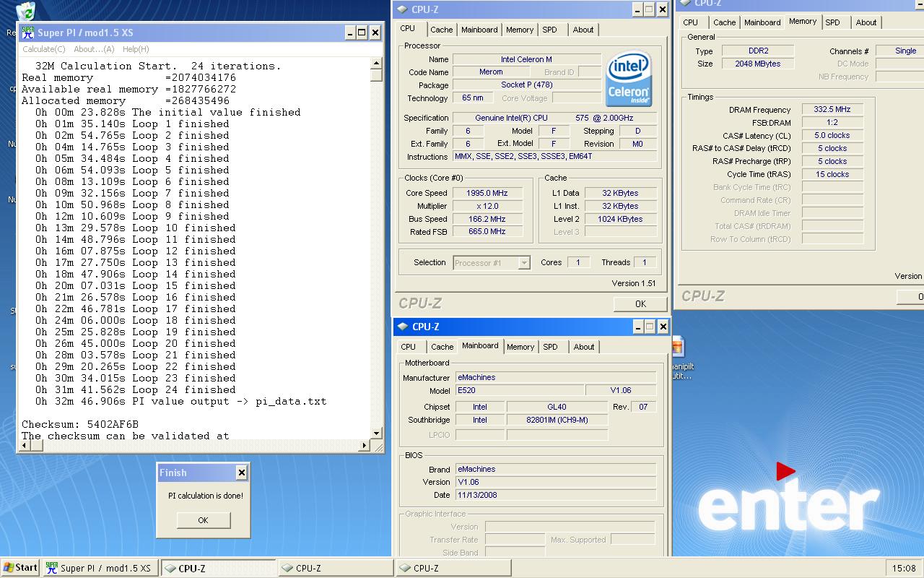The image size is (924, 578).
Task: Open the desktop file icon beside the Mainboard window
Action: [x=678, y=347]
